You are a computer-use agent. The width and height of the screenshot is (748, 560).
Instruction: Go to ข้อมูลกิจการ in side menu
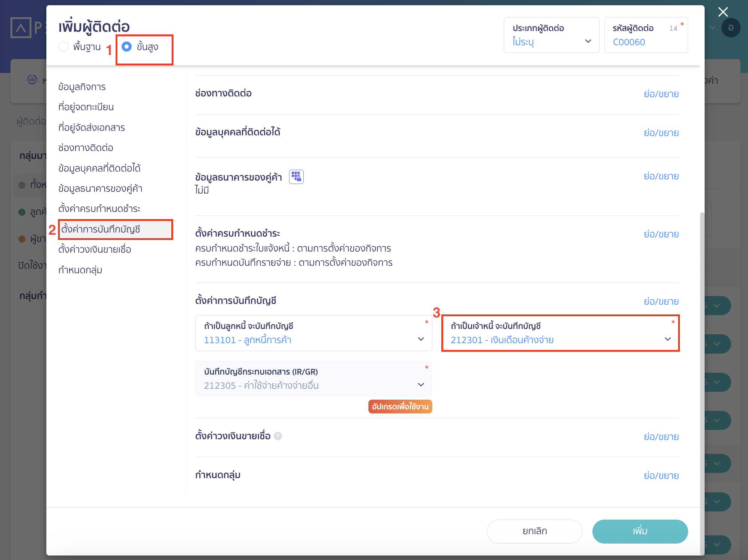click(82, 87)
